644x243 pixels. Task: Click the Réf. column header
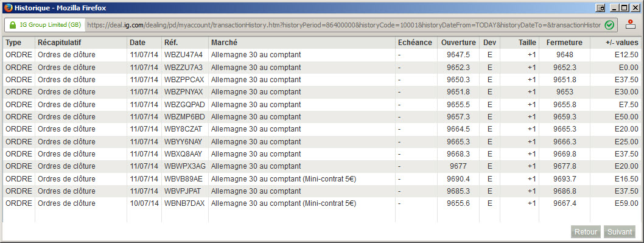tap(171, 43)
